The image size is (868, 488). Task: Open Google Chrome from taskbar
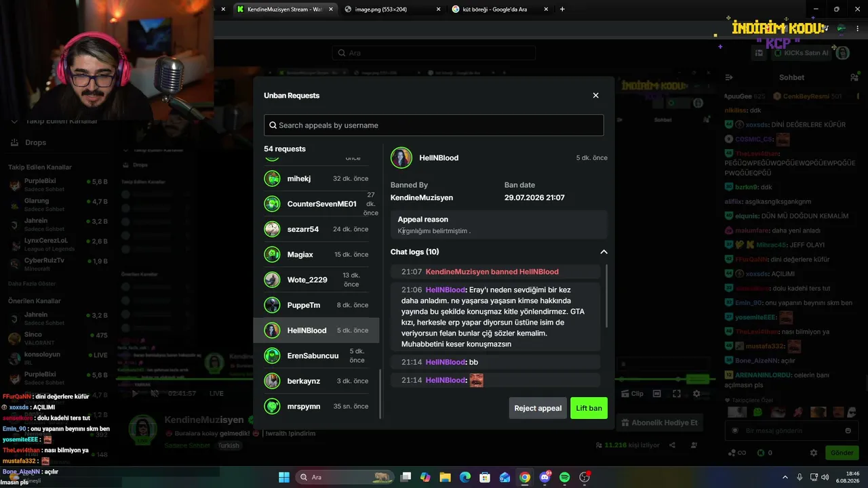click(x=525, y=477)
